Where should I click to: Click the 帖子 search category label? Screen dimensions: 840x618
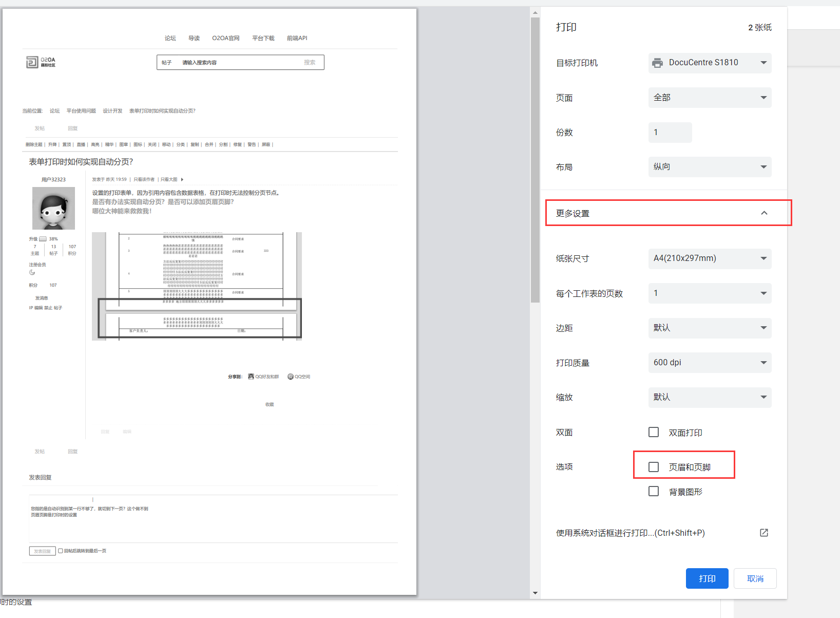[x=166, y=62]
